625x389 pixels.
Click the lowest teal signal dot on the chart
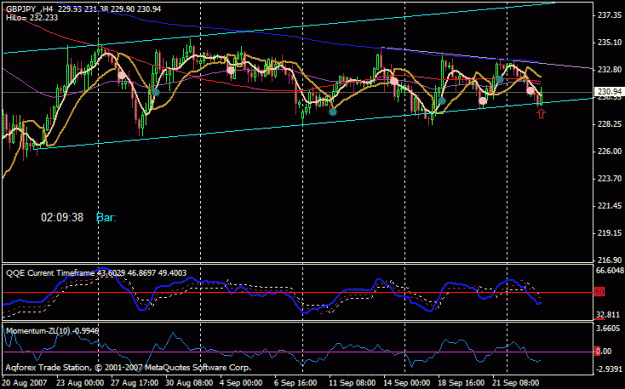[x=333, y=112]
